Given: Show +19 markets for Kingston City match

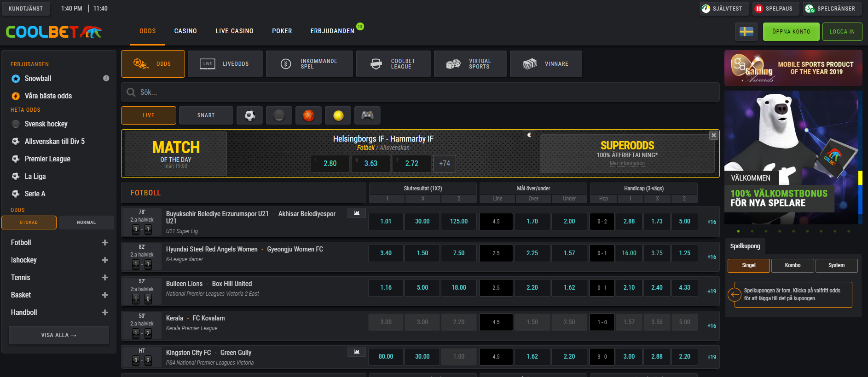Looking at the screenshot, I should (x=712, y=357).
